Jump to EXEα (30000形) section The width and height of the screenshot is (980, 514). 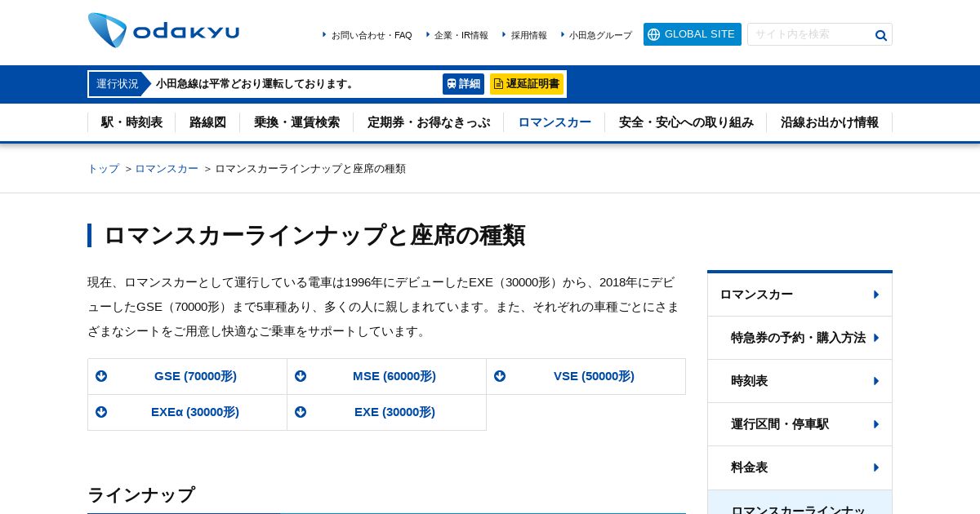point(187,412)
